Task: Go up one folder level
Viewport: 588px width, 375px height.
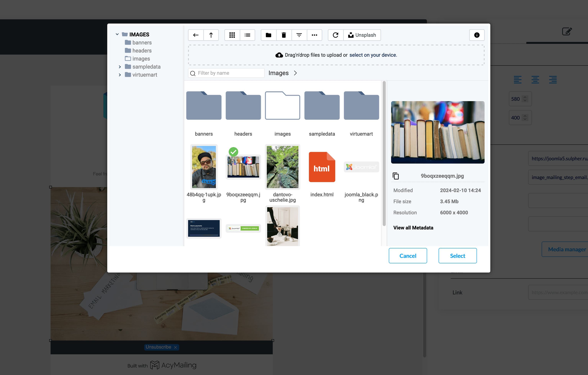Action: click(x=211, y=35)
